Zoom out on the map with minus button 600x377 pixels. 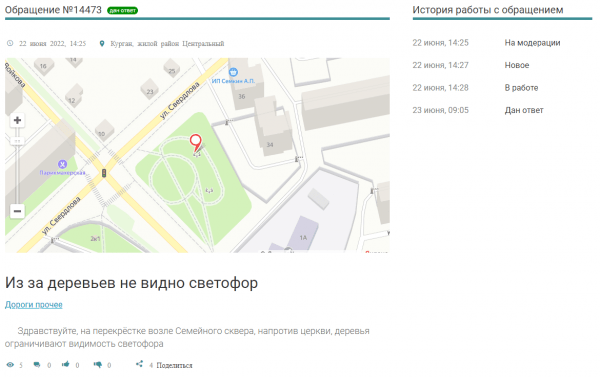click(17, 211)
